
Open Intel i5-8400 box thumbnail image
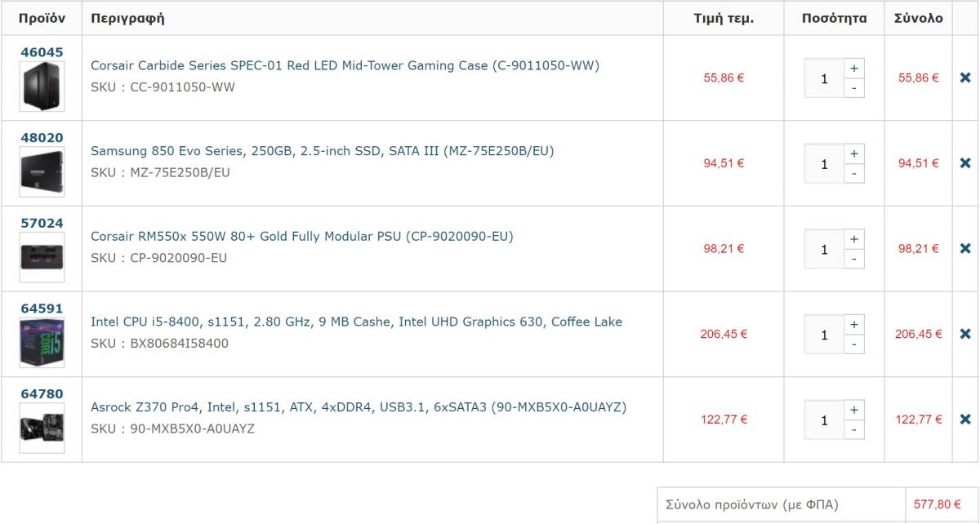click(x=42, y=343)
